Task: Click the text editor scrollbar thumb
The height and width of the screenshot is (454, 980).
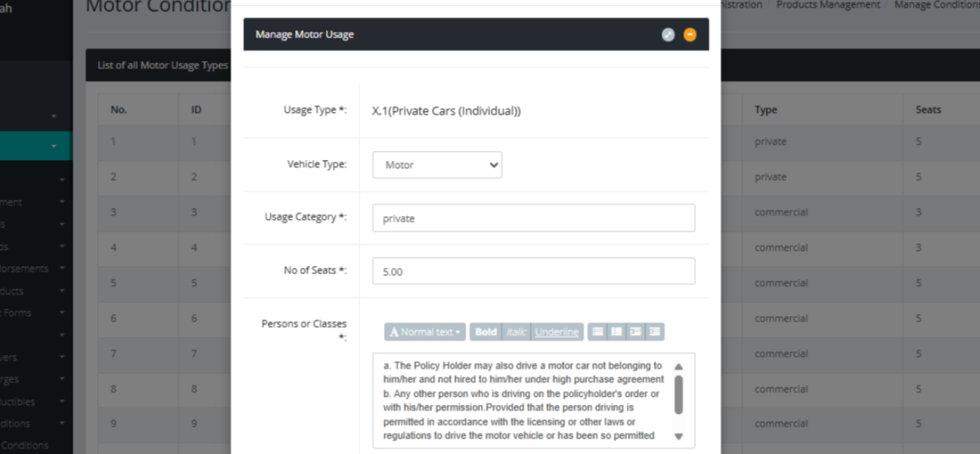Action: click(679, 394)
